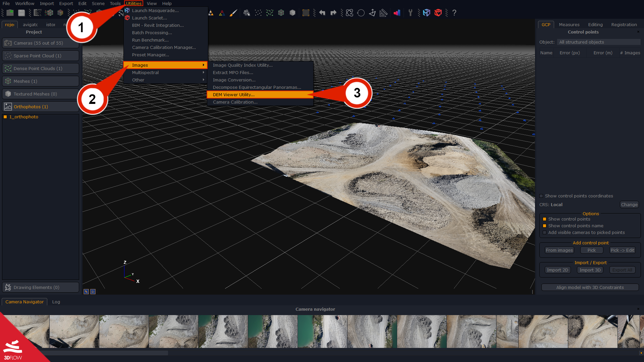Screen dimensions: 644x362
Task: Open the Workflow menu
Action: pos(24,3)
